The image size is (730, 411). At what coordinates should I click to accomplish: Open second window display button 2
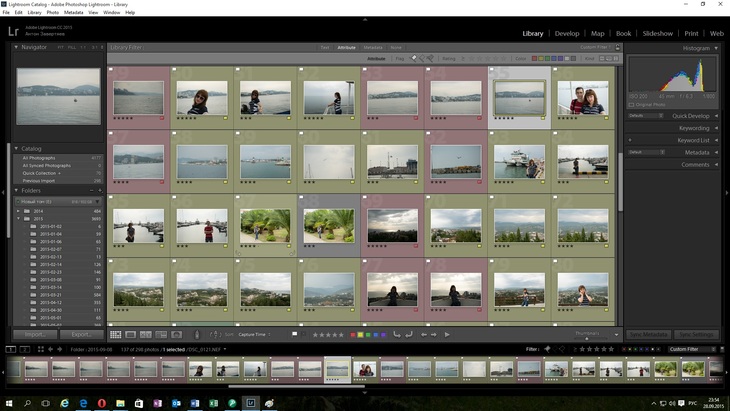(25, 349)
